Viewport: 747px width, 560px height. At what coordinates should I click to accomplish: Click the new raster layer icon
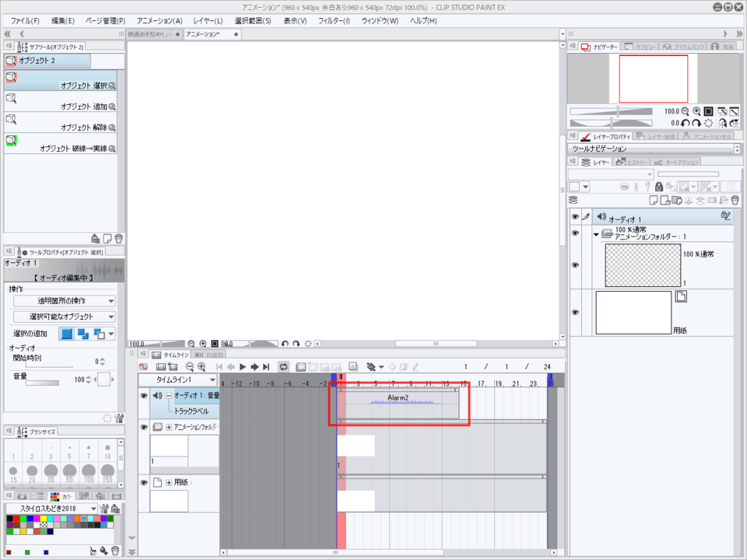coord(654,200)
